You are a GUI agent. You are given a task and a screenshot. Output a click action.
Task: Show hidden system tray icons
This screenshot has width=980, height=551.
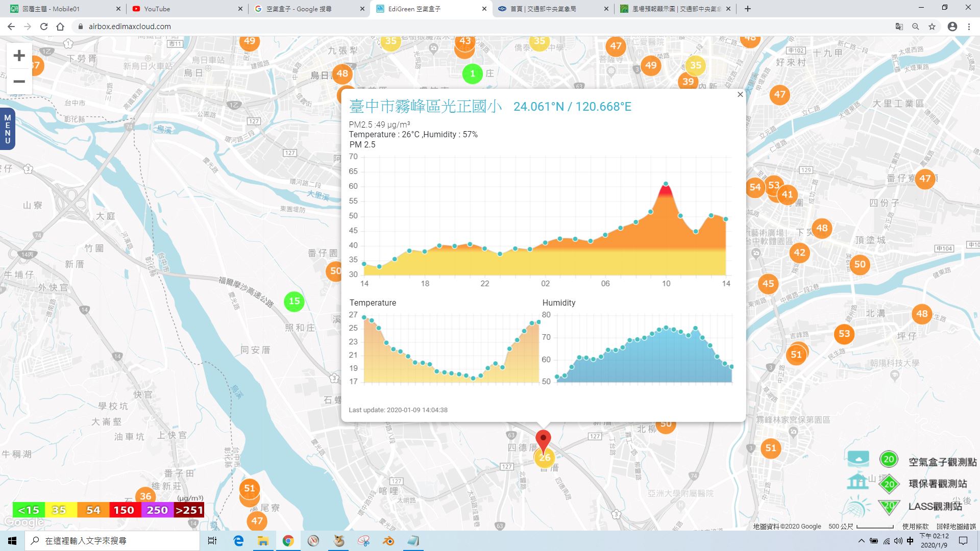tap(862, 541)
